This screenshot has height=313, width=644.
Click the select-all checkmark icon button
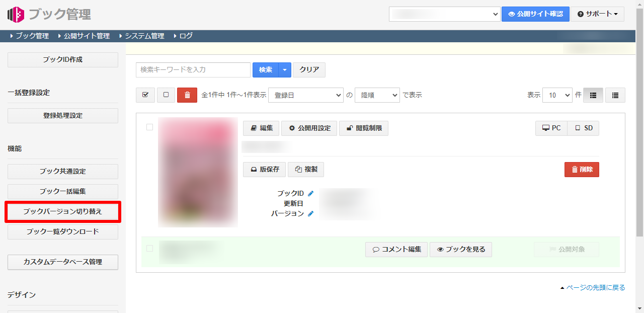pyautogui.click(x=145, y=95)
